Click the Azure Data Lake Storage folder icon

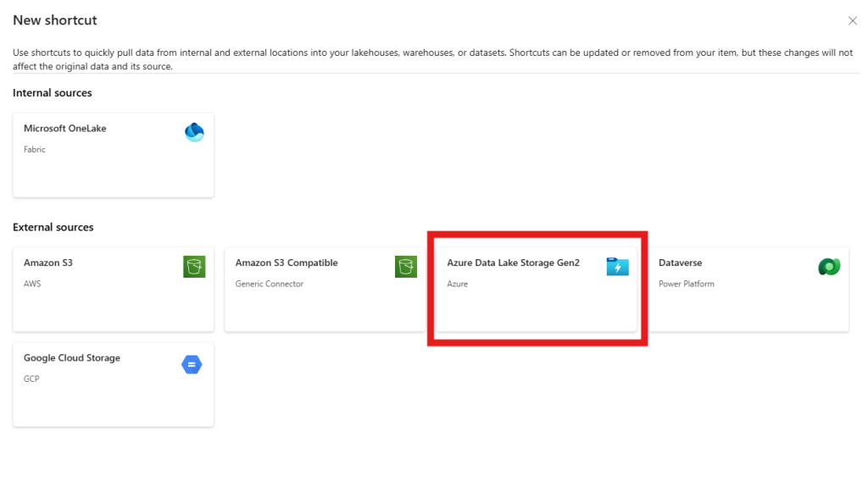pyautogui.click(x=617, y=267)
